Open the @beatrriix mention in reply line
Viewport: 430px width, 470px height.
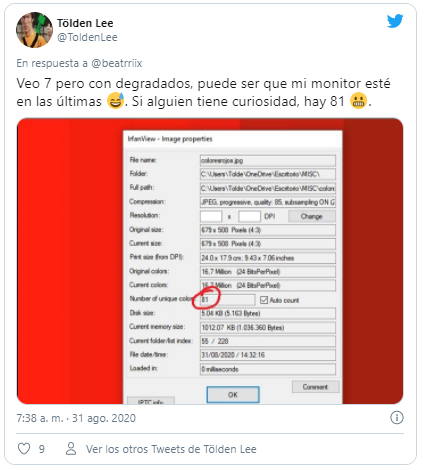click(117, 63)
